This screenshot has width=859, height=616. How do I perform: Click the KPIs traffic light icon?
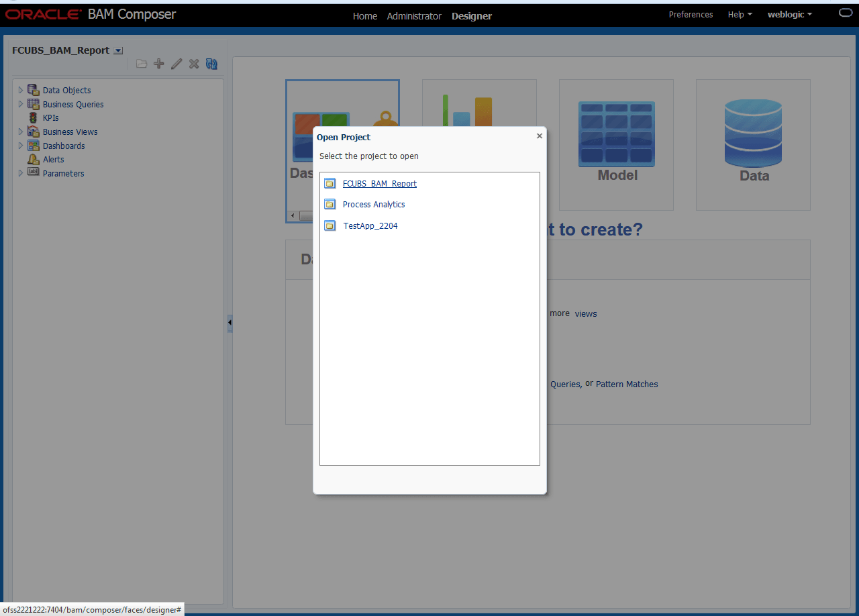click(34, 117)
